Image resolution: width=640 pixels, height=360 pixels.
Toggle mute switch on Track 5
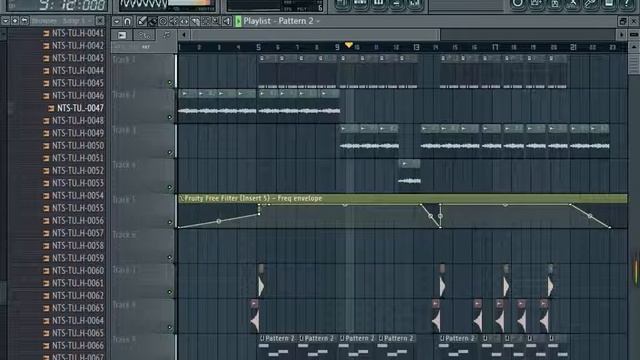pyautogui.click(x=170, y=222)
